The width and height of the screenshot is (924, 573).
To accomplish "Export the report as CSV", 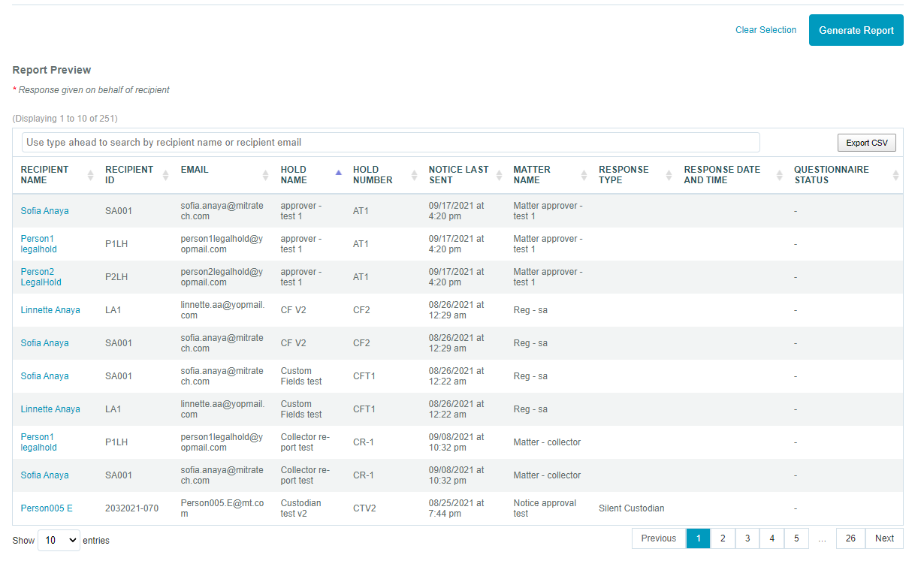I will click(x=867, y=143).
